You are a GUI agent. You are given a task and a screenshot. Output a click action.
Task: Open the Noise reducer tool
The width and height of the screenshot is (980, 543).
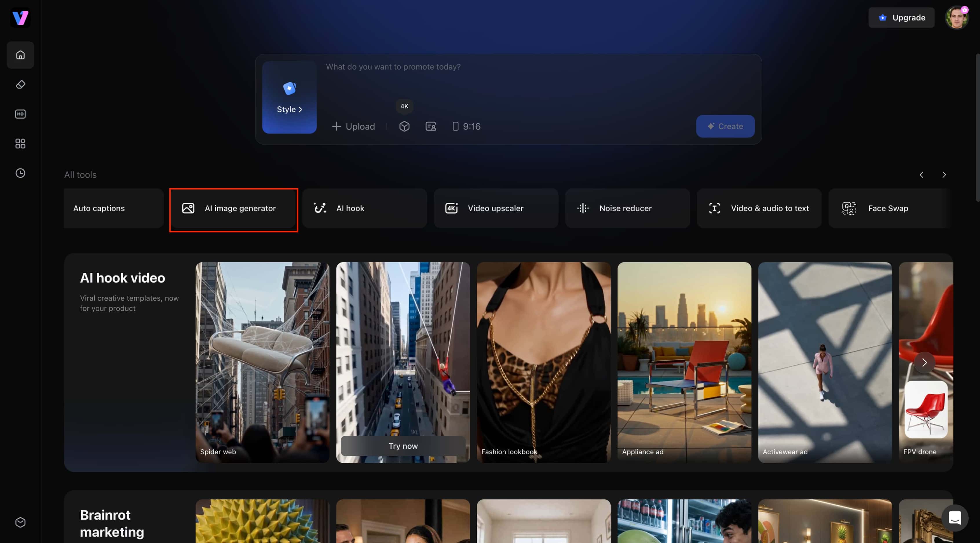coord(628,208)
